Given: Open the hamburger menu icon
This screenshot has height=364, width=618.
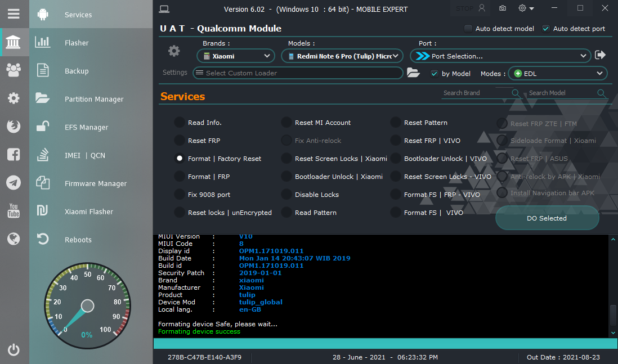Looking at the screenshot, I should [x=14, y=14].
